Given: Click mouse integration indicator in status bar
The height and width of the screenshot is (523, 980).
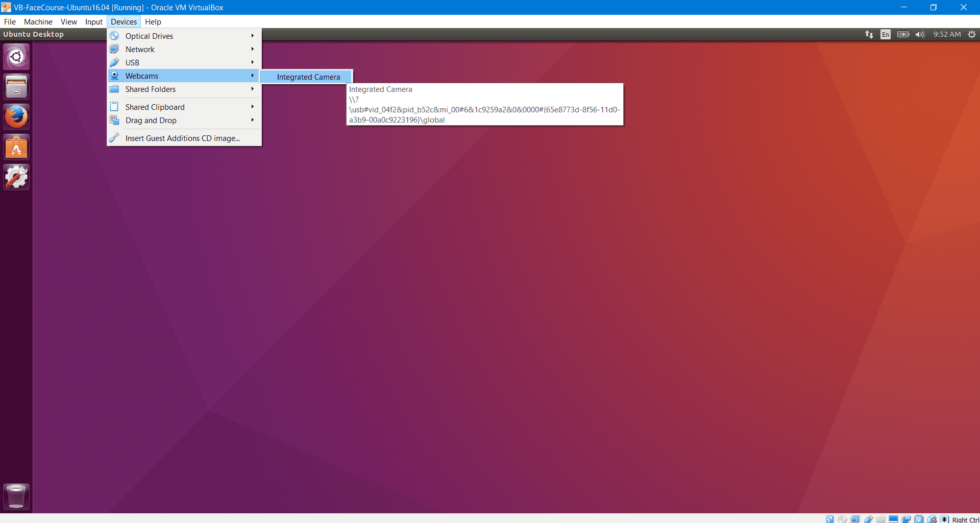Looking at the screenshot, I should (x=932, y=519).
